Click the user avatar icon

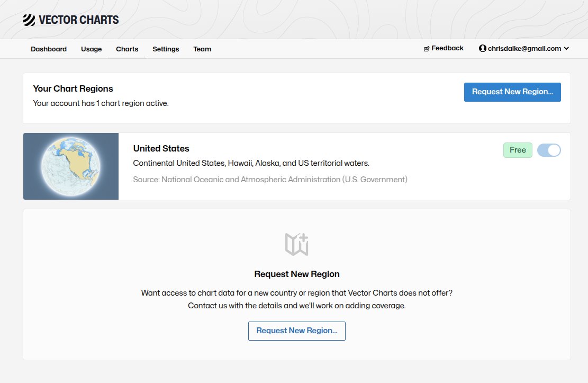483,48
